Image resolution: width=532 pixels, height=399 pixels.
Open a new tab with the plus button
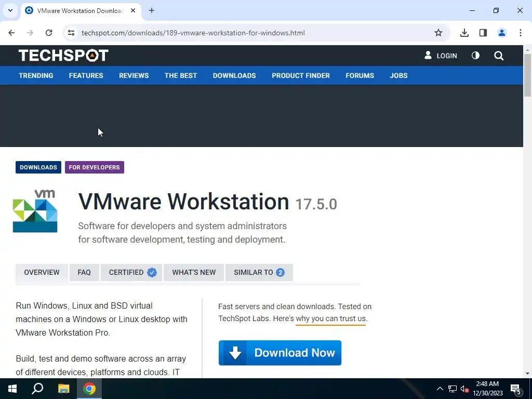(x=152, y=10)
